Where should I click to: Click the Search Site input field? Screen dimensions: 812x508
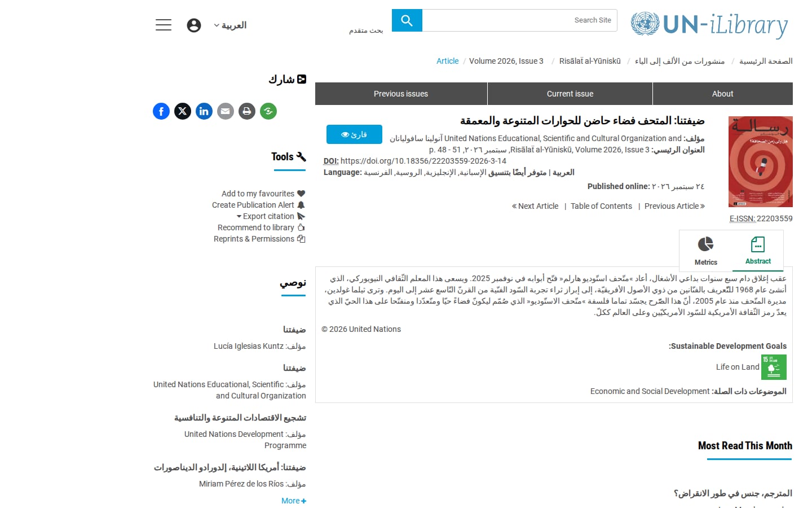[x=519, y=20]
